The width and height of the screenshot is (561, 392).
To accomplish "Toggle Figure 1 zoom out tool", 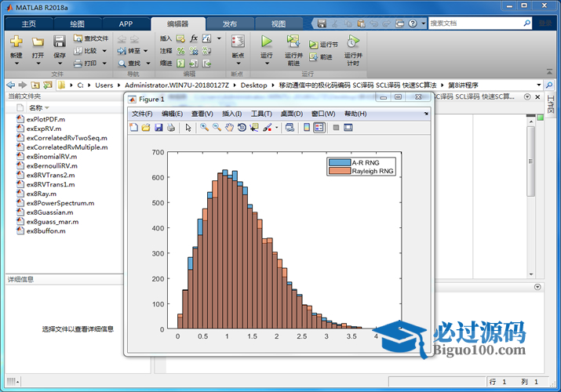I will pyautogui.click(x=217, y=127).
